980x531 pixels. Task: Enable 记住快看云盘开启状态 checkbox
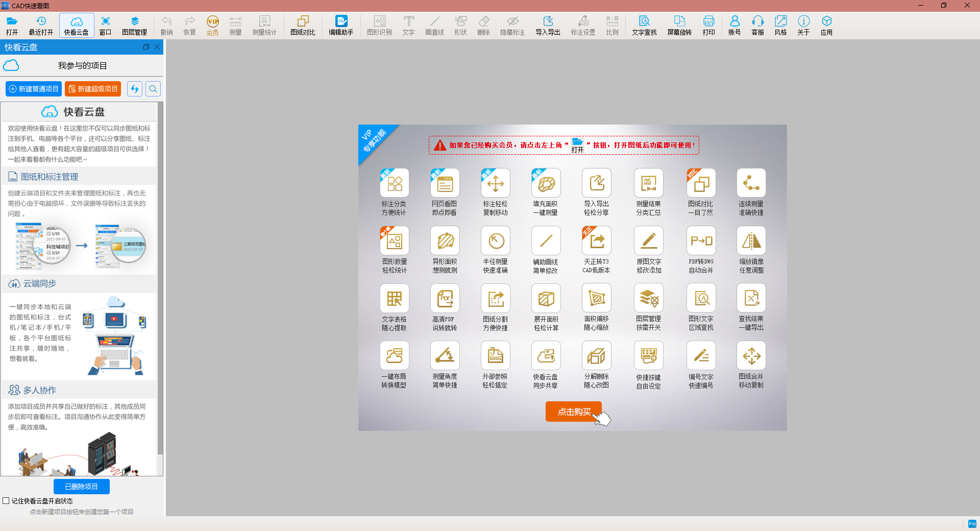[x=6, y=501]
